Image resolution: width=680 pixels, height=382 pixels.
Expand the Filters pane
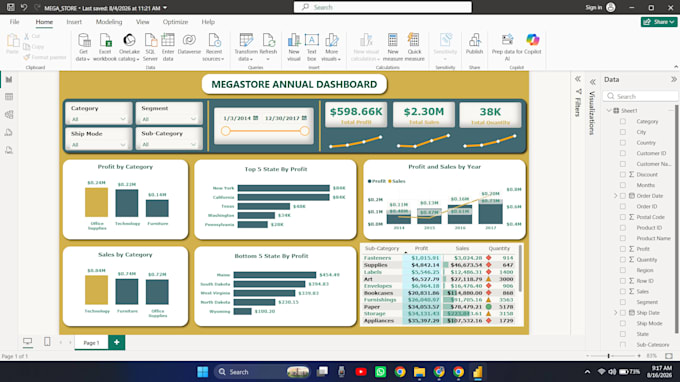(x=578, y=79)
